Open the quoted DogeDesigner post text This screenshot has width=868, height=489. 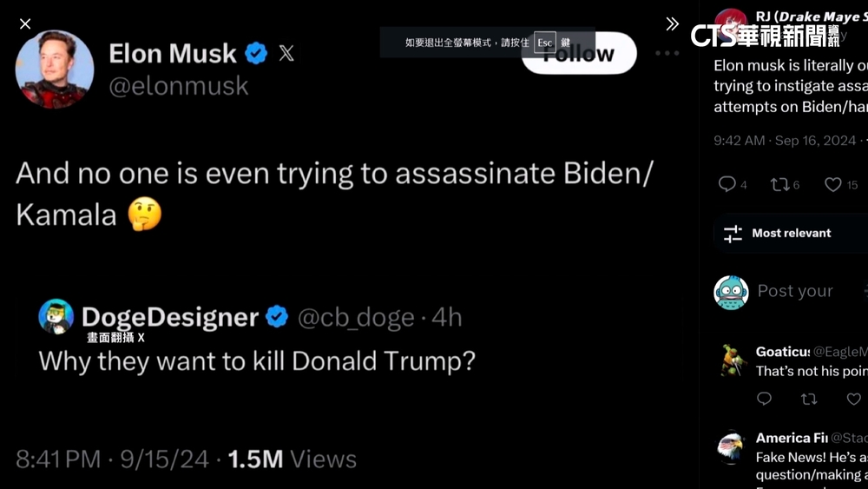[x=257, y=360]
